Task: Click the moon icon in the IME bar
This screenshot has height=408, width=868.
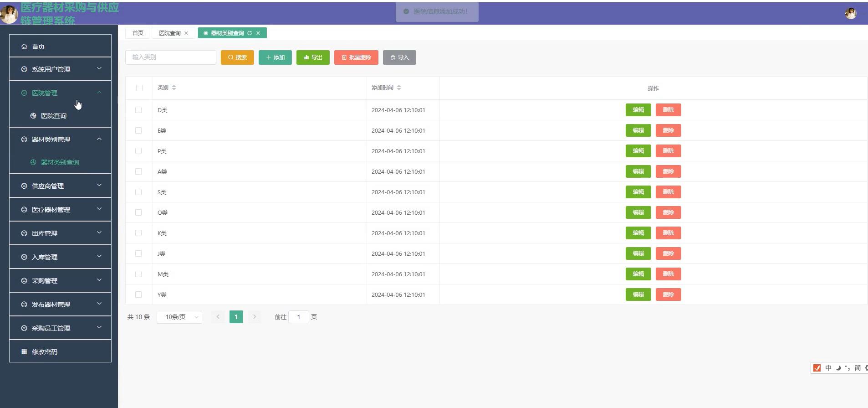Action: click(x=838, y=368)
